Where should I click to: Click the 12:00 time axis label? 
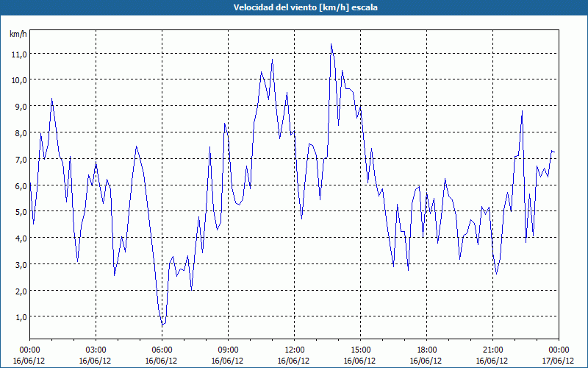[x=295, y=350]
